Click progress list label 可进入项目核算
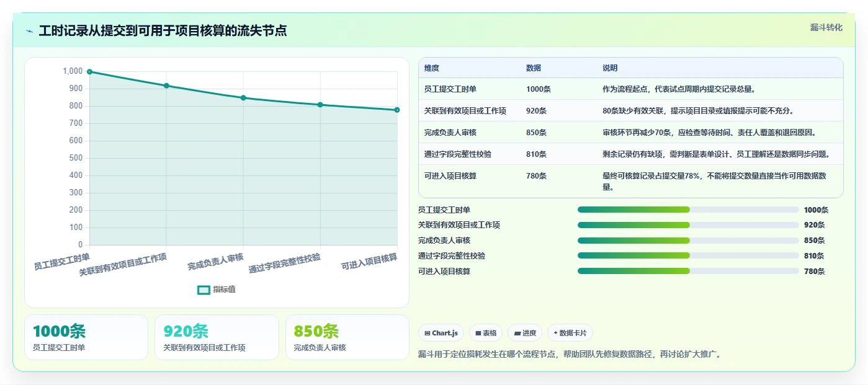This screenshot has height=385, width=868. (444, 272)
